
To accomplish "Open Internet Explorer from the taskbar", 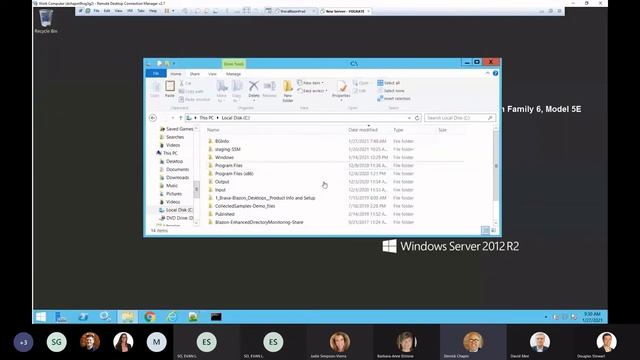I will click(x=172, y=317).
